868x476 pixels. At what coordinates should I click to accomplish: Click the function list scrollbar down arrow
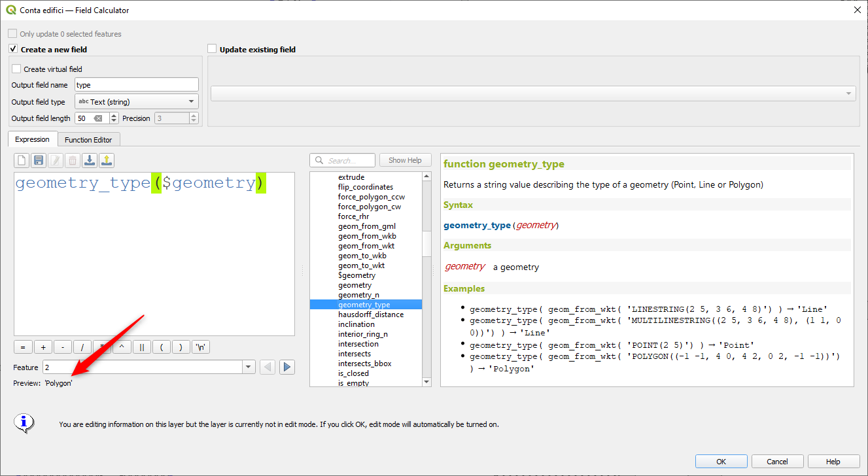pyautogui.click(x=426, y=382)
